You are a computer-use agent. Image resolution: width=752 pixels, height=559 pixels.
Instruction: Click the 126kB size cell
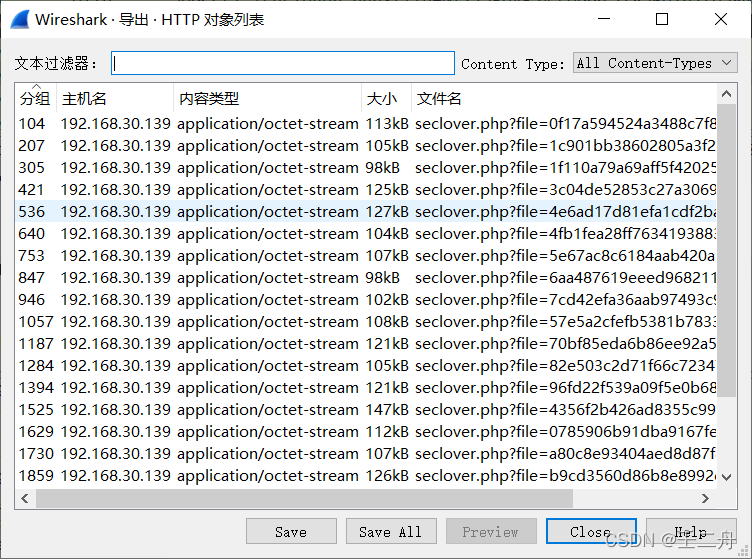[387, 476]
